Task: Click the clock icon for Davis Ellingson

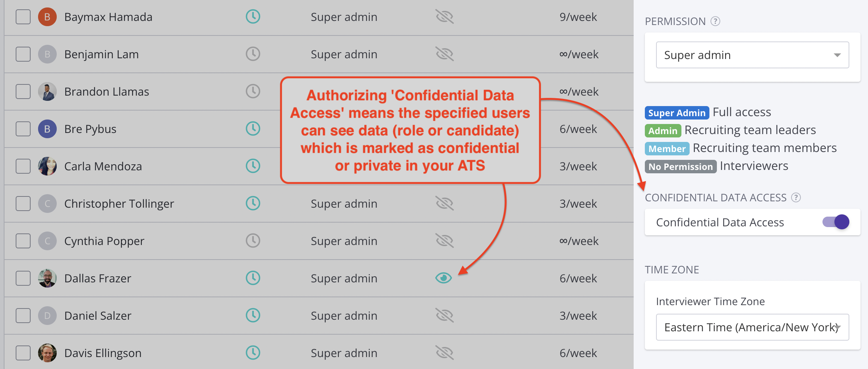Action: point(253,353)
